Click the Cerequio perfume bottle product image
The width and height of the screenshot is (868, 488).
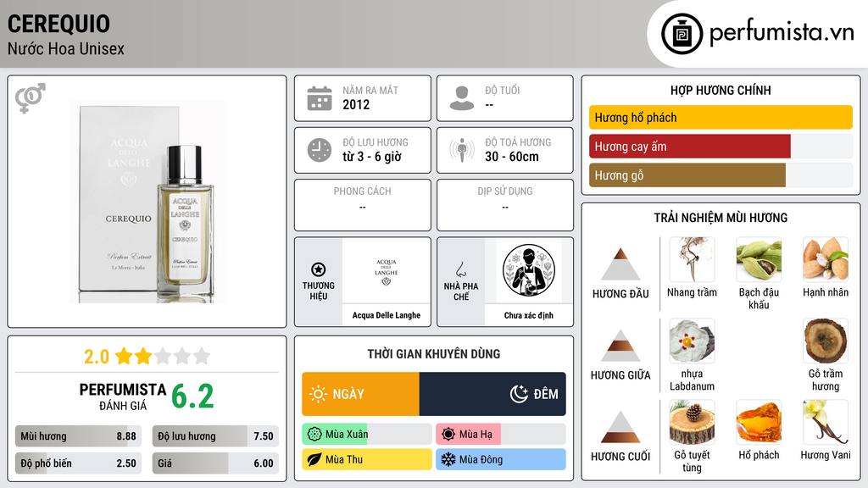pyautogui.click(x=147, y=202)
